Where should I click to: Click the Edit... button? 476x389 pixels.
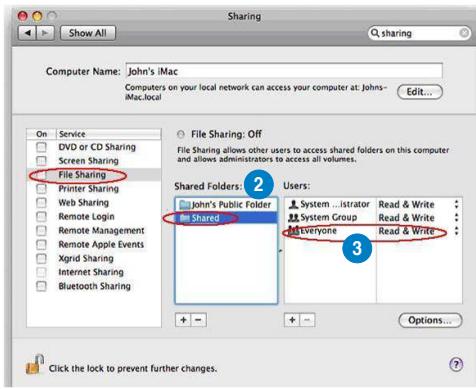420,92
